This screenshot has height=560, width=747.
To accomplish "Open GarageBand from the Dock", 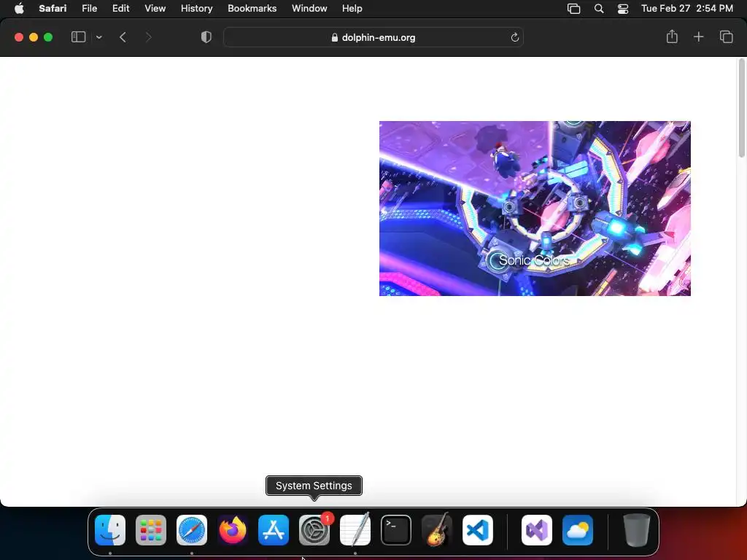I will coord(437,530).
